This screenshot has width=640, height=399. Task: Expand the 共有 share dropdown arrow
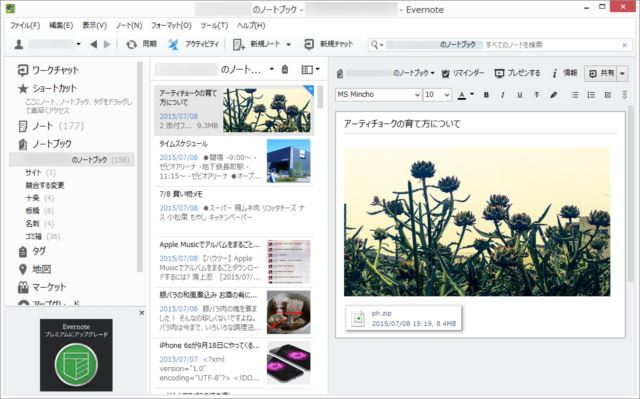(622, 73)
